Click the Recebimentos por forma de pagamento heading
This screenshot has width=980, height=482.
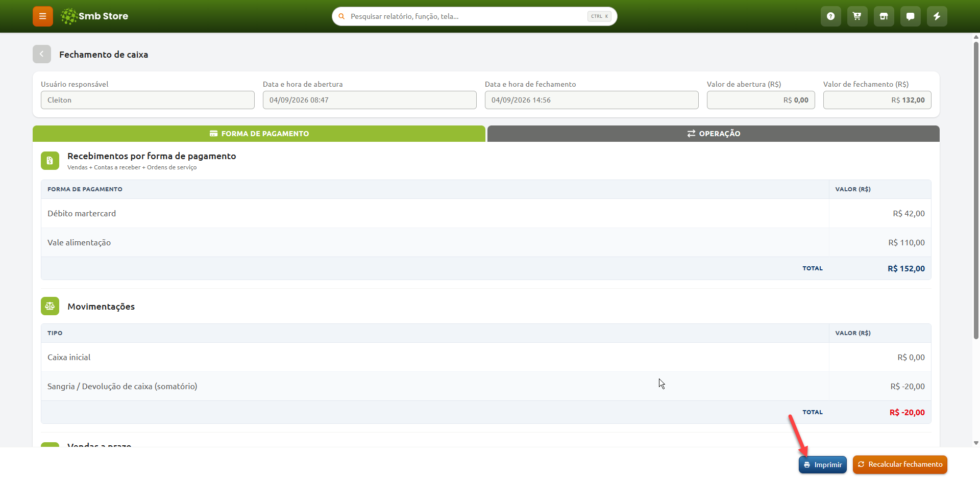click(x=152, y=156)
